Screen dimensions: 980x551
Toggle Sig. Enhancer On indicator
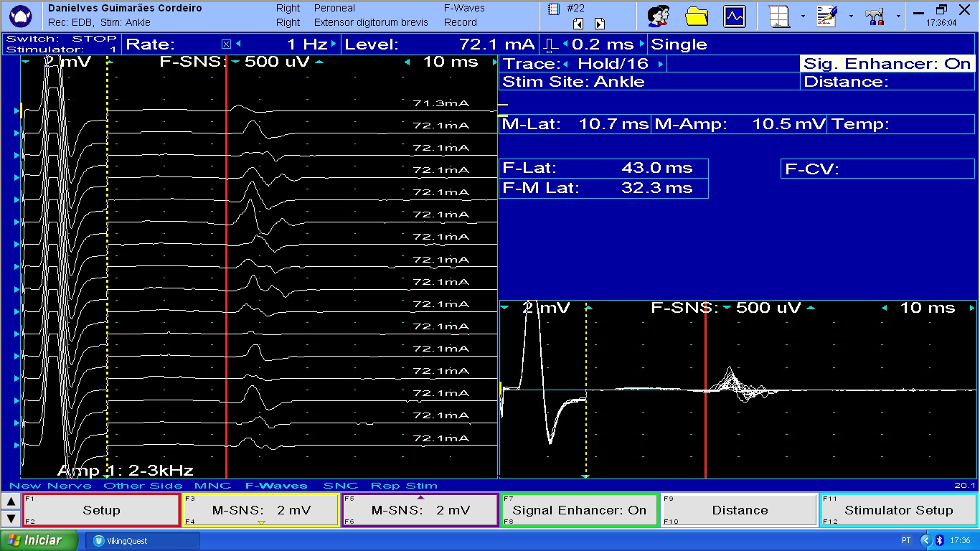pos(887,64)
